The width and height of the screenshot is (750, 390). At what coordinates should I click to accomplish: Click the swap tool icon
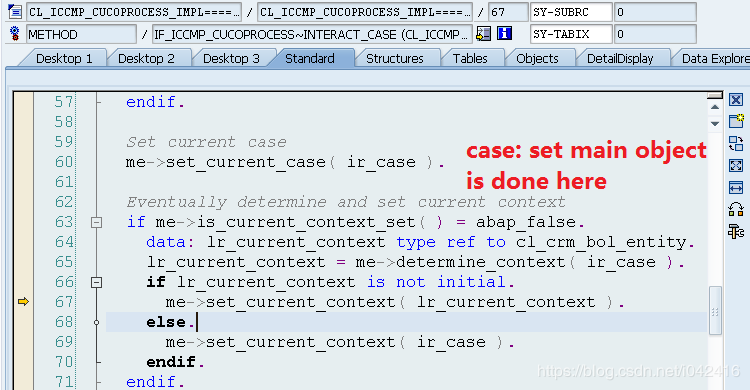click(736, 143)
